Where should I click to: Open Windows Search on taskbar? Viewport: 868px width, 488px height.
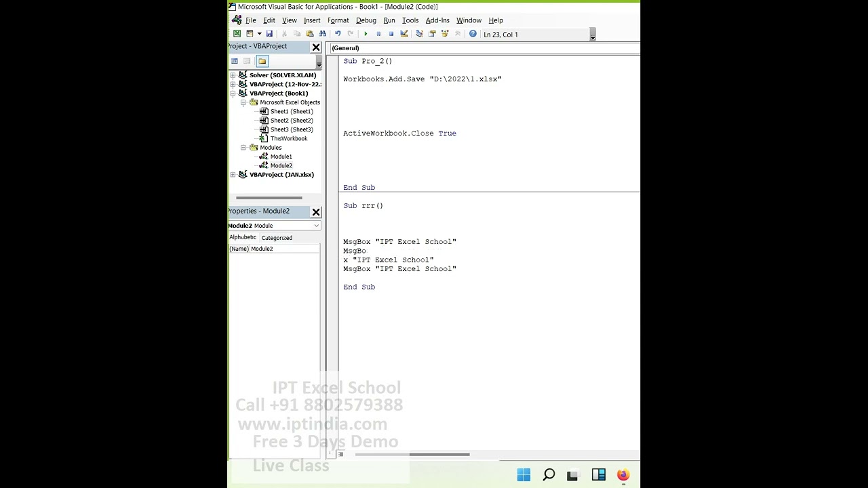(549, 475)
